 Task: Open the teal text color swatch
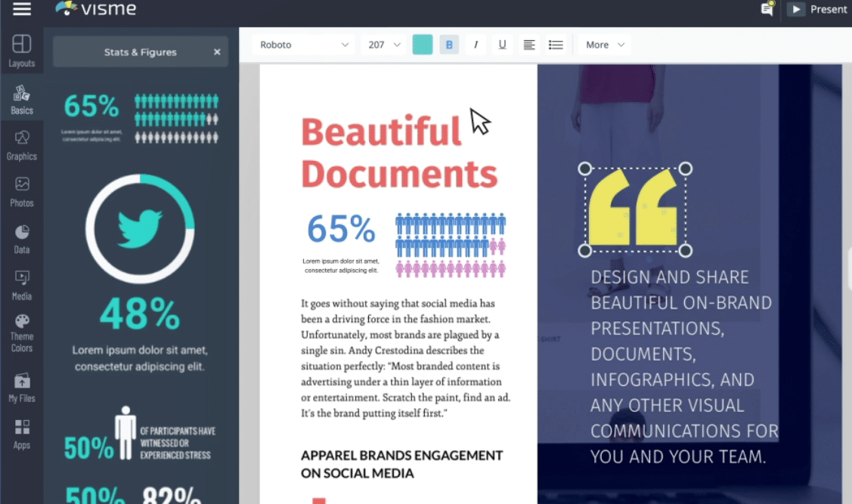click(423, 45)
